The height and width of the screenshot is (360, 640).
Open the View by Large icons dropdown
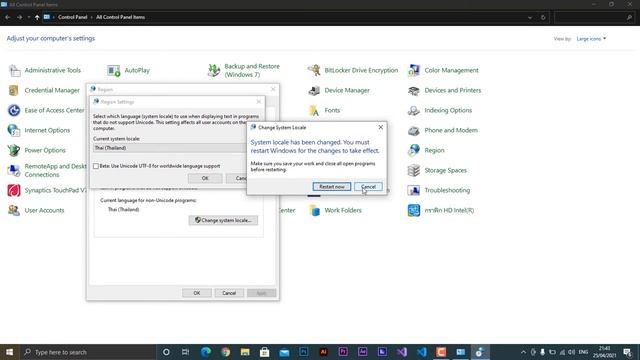point(591,39)
